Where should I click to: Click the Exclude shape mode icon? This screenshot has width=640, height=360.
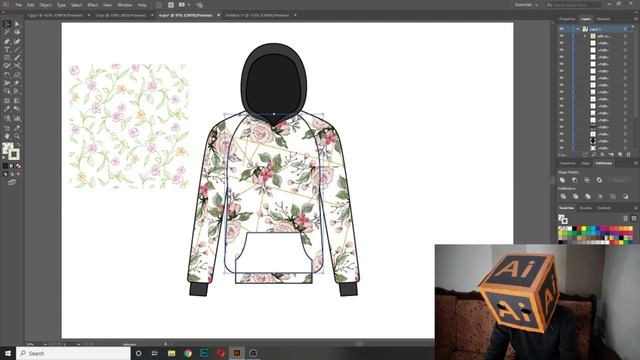pos(599,180)
